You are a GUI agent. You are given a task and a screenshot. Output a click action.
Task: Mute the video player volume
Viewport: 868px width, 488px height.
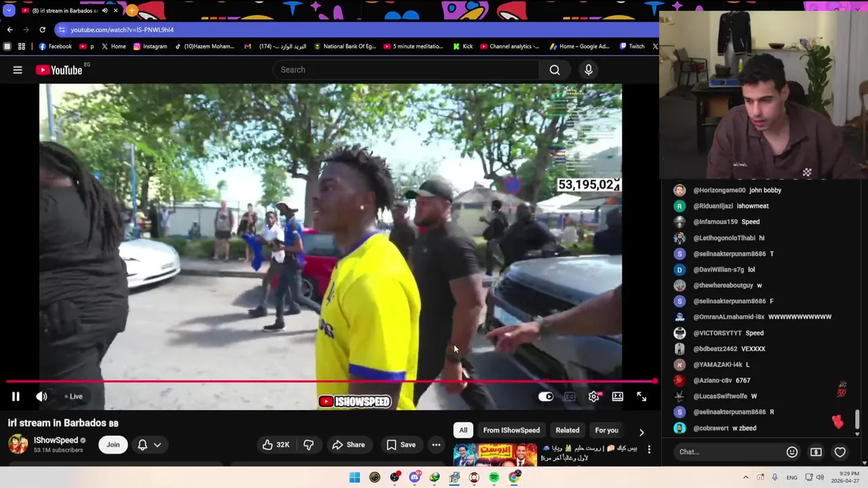[41, 396]
